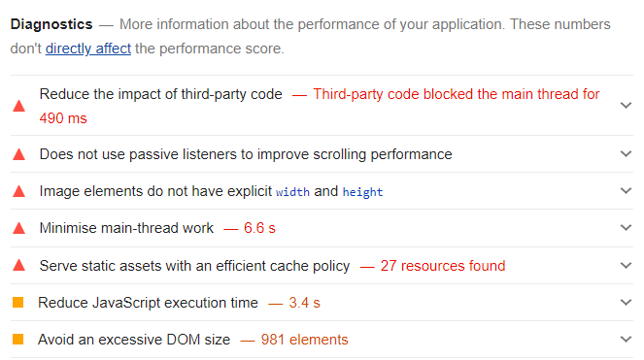
Task: Expand image elements width and height chevron
Action: [x=626, y=191]
